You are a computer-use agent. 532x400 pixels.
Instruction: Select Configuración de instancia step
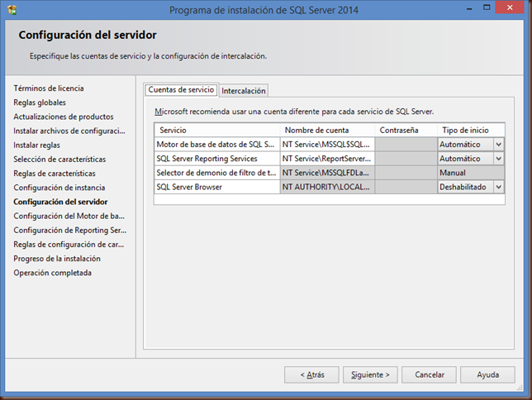tap(59, 188)
